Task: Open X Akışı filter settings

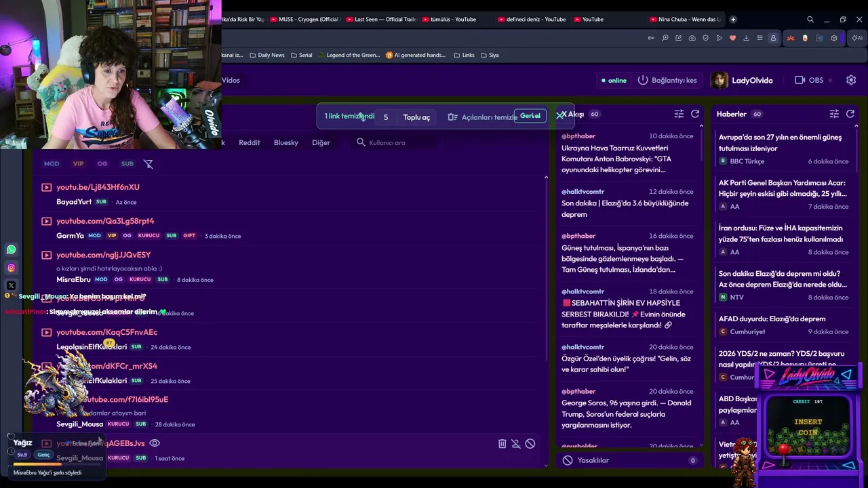Action: tap(679, 114)
